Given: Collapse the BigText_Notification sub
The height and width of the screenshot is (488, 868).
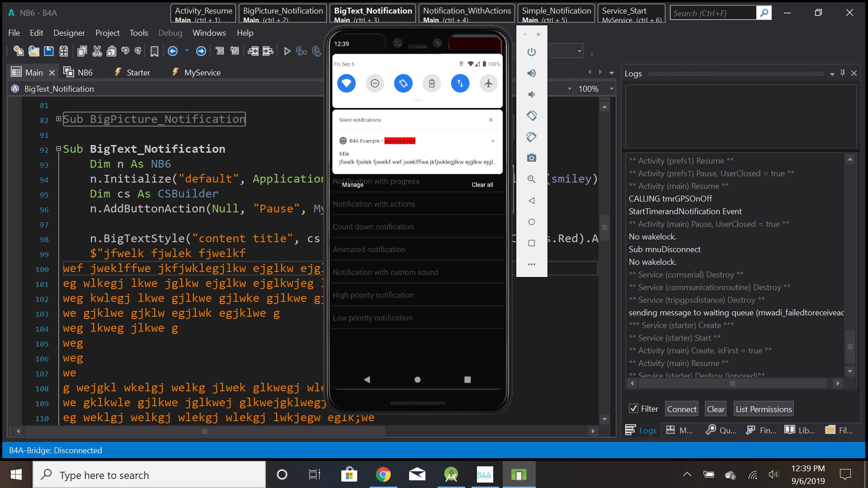Looking at the screenshot, I should click(x=58, y=149).
